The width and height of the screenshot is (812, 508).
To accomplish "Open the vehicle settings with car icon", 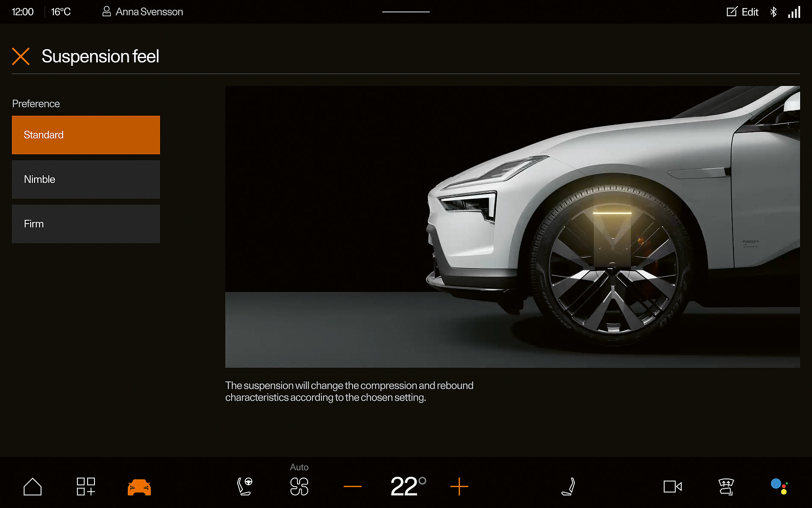I will (x=139, y=486).
